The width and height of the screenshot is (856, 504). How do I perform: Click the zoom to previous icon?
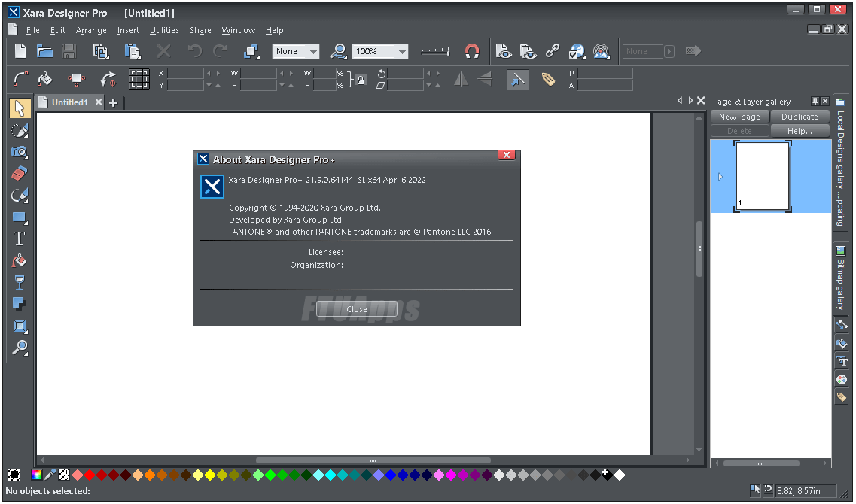coord(339,51)
